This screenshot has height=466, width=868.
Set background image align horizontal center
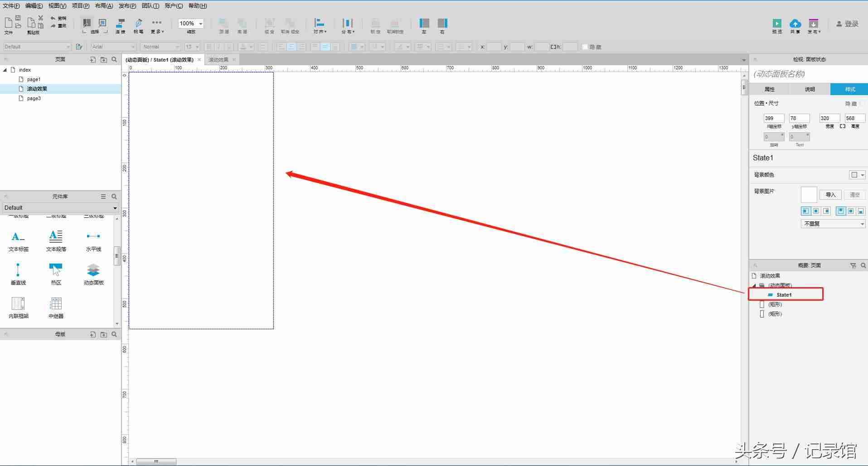tap(816, 211)
